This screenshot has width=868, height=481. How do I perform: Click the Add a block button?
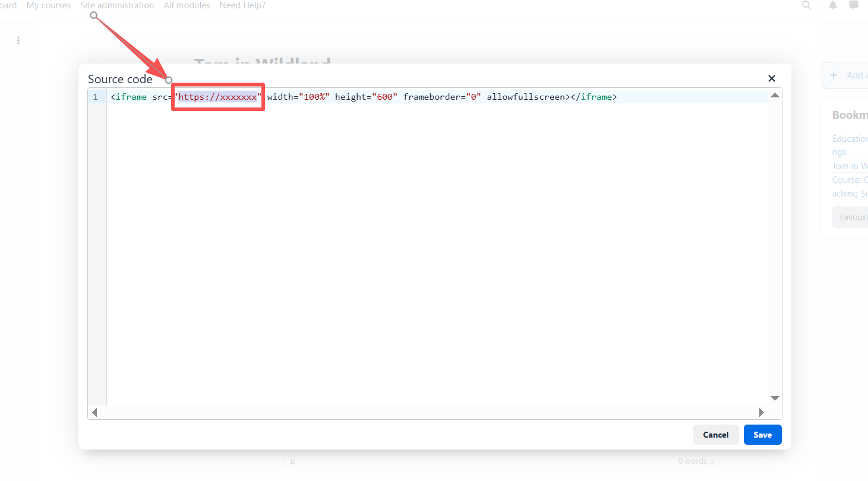(x=847, y=75)
